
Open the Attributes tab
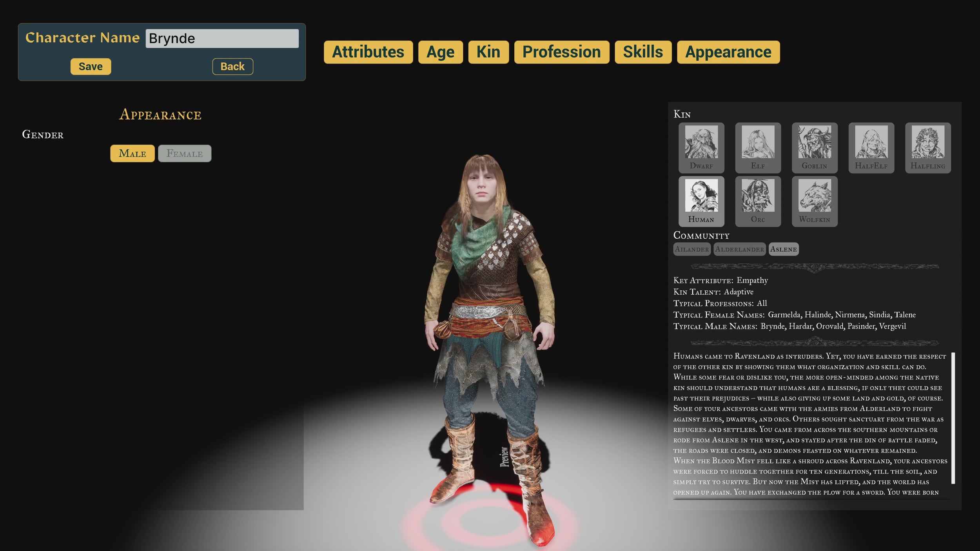[x=368, y=52]
